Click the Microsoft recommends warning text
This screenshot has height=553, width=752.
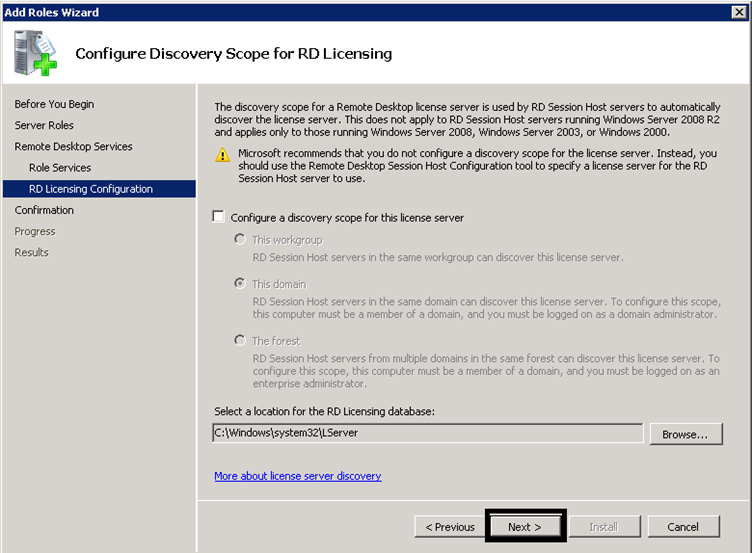pyautogui.click(x=477, y=165)
